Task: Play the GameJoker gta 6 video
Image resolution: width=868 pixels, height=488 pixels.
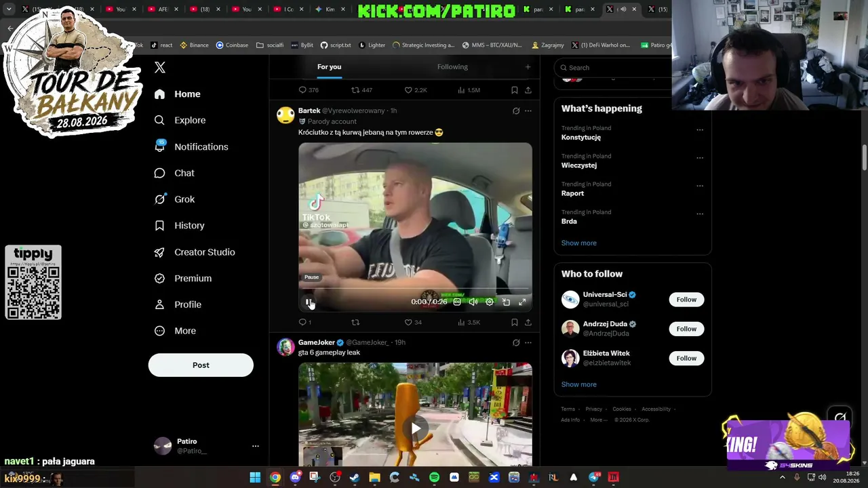Action: (x=416, y=428)
